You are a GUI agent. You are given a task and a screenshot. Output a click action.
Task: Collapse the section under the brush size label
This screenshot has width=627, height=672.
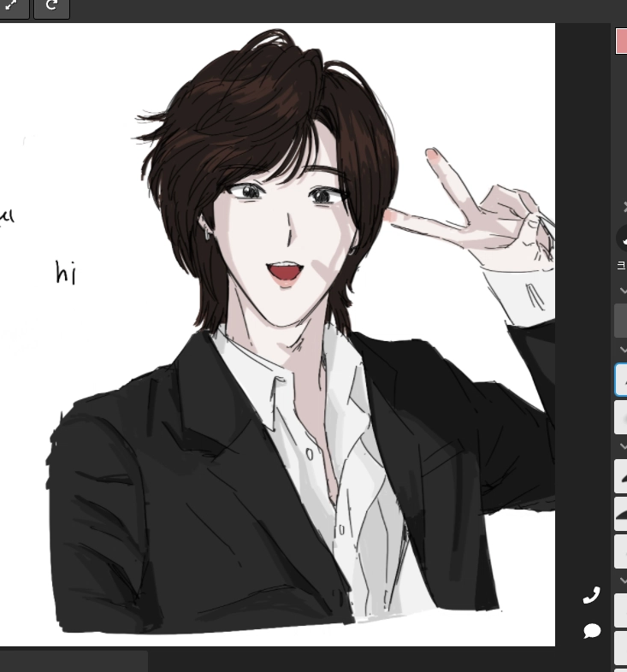(623, 291)
